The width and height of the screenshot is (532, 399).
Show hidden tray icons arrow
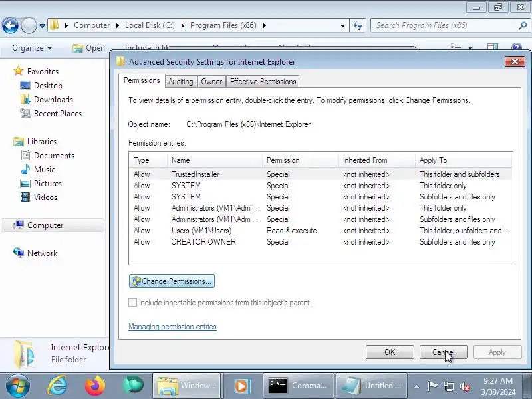417,386
